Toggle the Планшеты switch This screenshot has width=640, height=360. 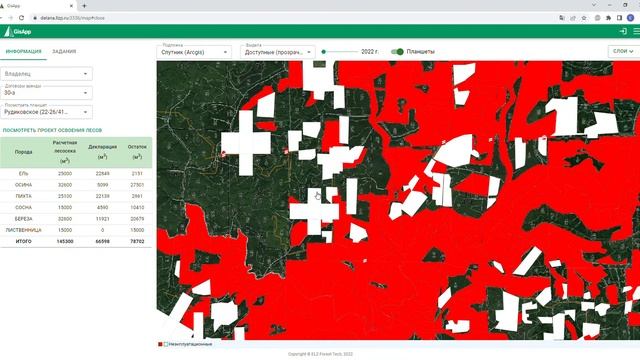coord(397,52)
